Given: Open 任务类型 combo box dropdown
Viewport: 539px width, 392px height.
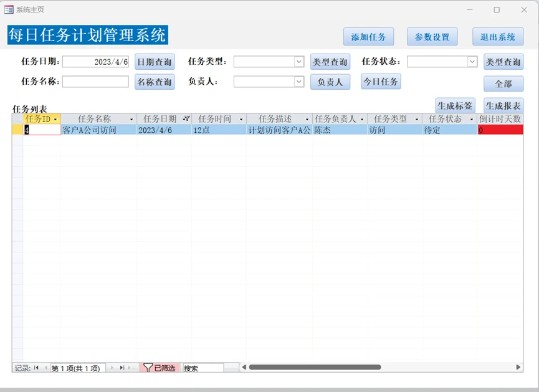Looking at the screenshot, I should click(x=299, y=62).
